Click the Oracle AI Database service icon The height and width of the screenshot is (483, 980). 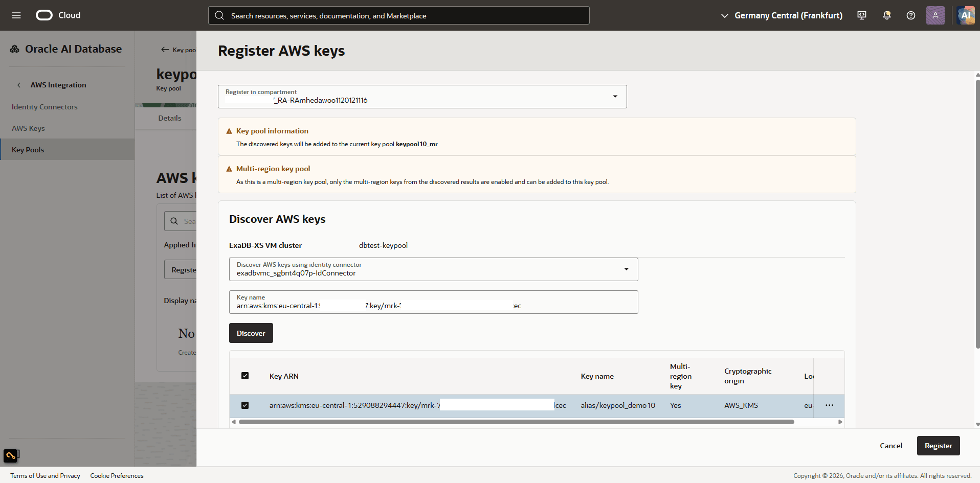point(15,49)
